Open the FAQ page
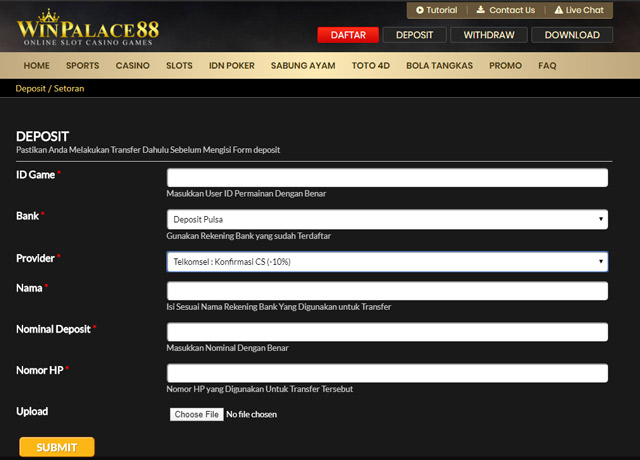640x460 pixels. [x=547, y=66]
